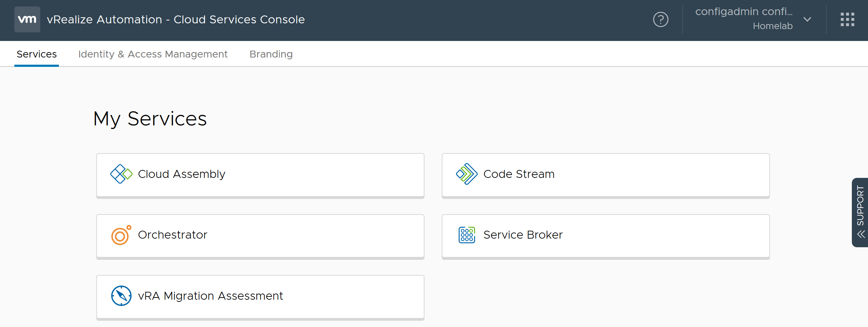Launch the Orchestrator service tile

point(260,237)
